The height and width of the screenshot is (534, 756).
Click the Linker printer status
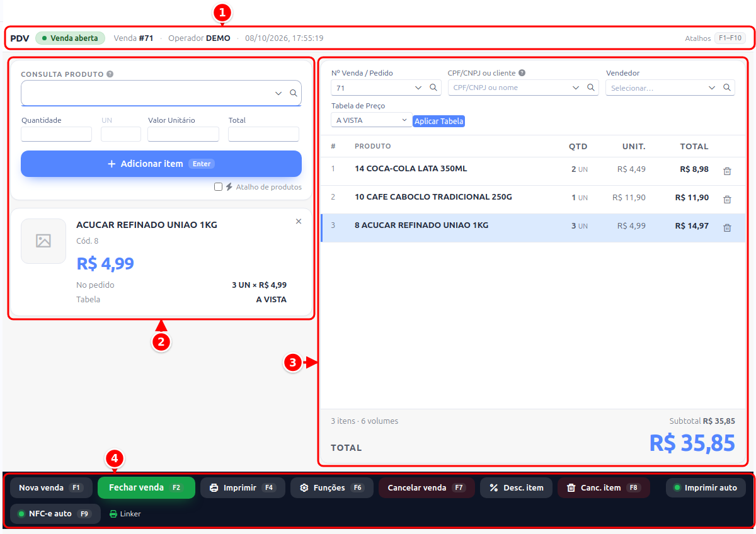coord(125,514)
